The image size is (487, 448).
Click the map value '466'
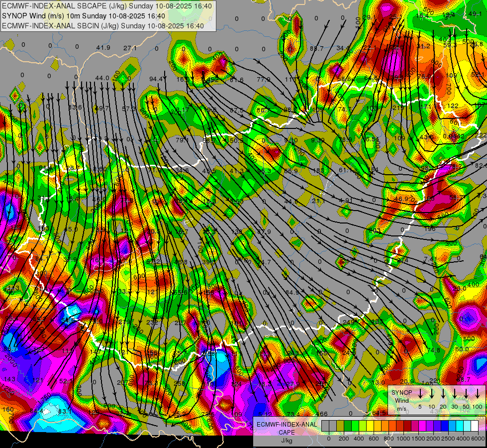(x=322, y=414)
